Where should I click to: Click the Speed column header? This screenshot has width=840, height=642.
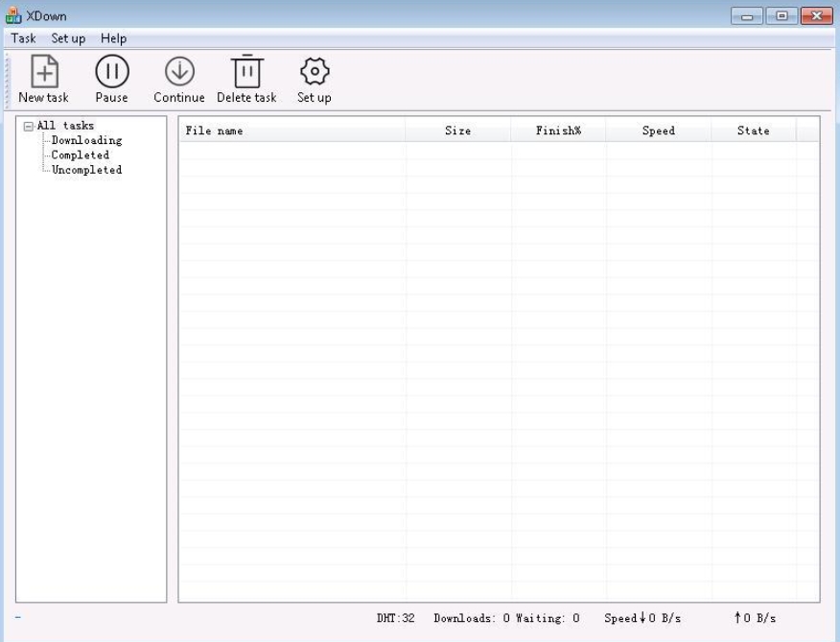coord(658,131)
